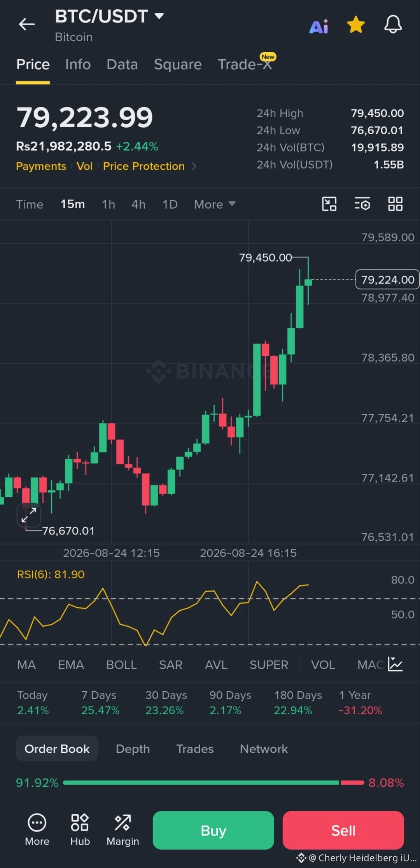Select the Time chart interval
420x868 pixels.
(x=30, y=204)
